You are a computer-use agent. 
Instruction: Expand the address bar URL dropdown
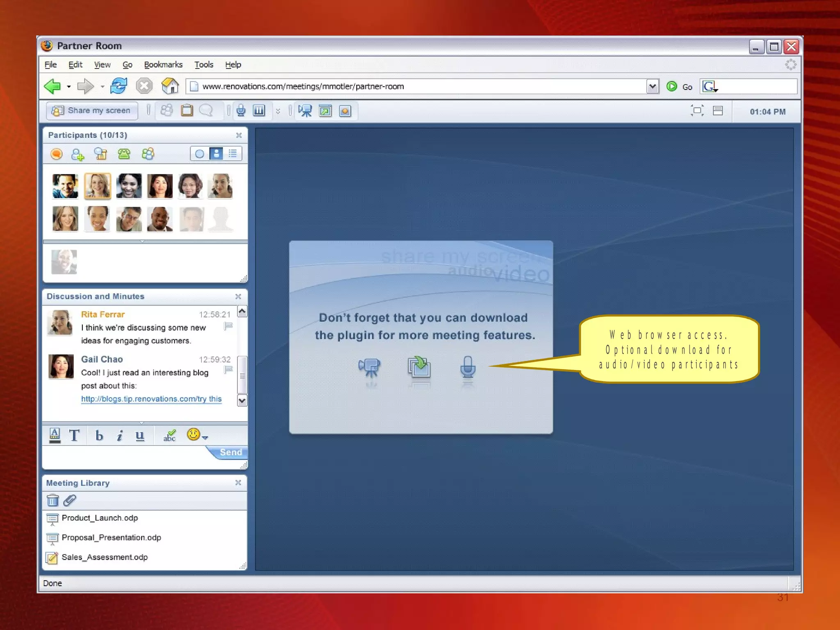coord(652,87)
